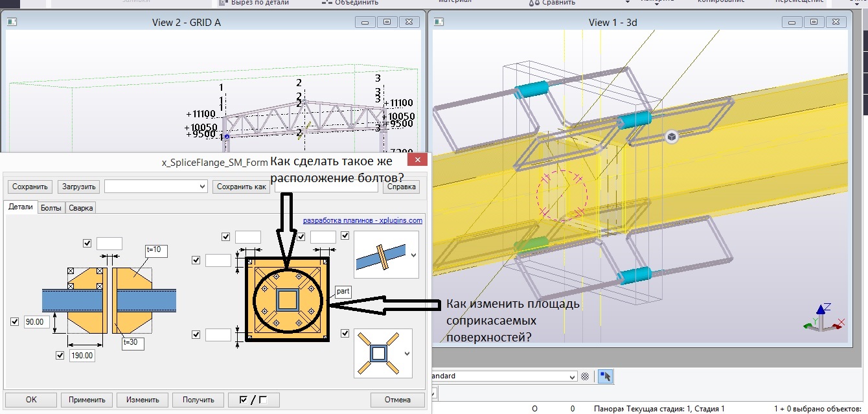
Task: Open the xplugins.com plugin development link
Action: [x=362, y=220]
